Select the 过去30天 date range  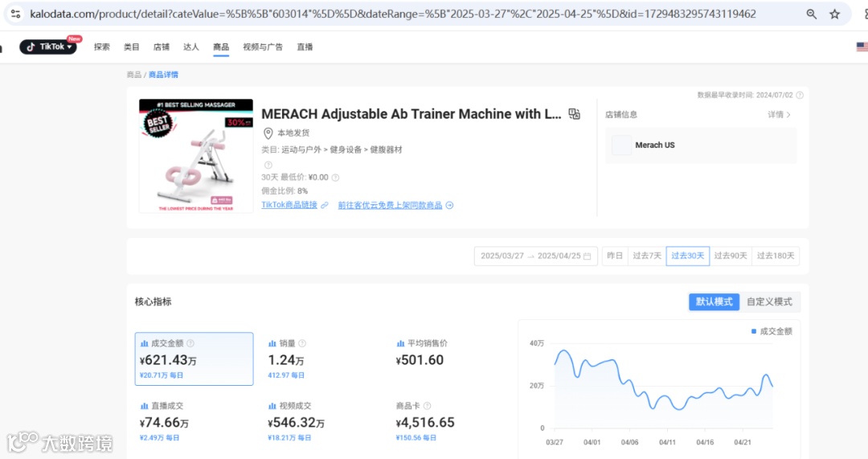(688, 256)
